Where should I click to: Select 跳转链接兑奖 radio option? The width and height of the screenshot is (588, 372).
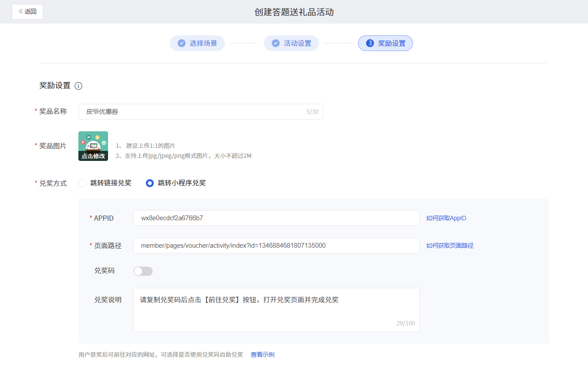[82, 183]
